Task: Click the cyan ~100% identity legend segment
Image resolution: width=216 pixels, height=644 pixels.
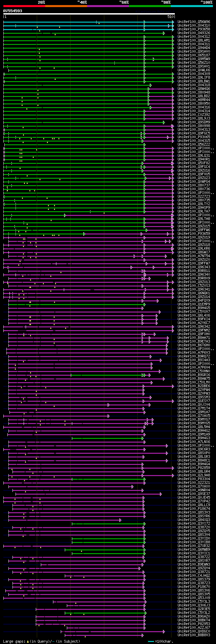Action: 192,6
